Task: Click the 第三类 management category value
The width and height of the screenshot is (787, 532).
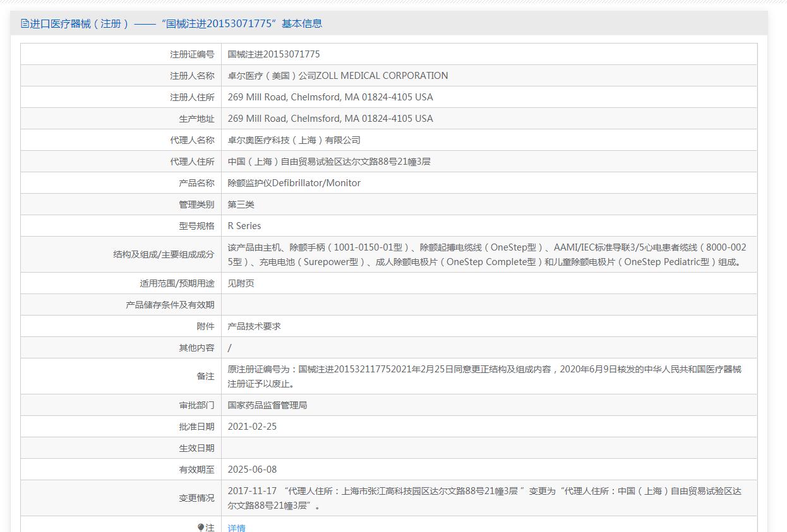Action: point(241,204)
